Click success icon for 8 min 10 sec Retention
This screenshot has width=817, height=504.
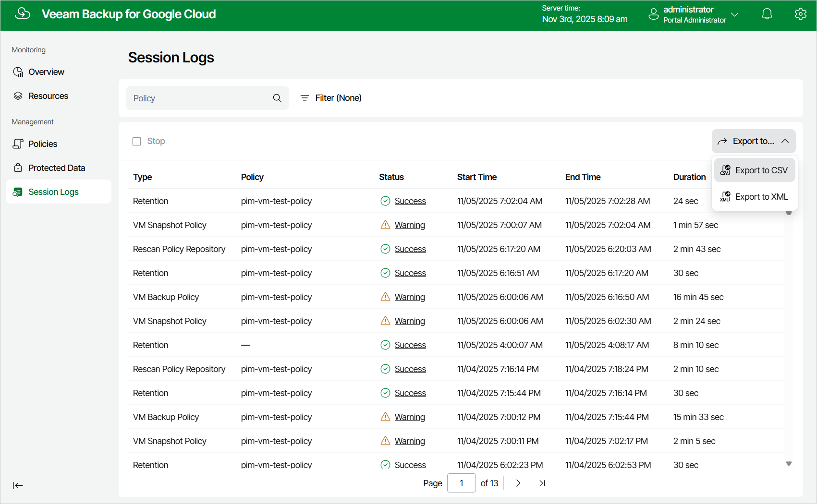(x=385, y=345)
